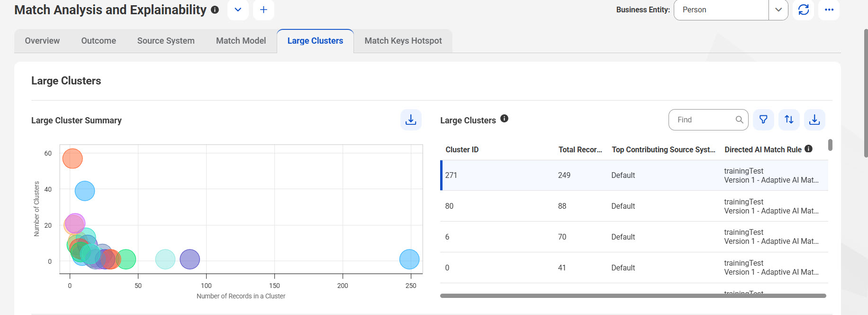Click the magnifier search icon in Find box
The height and width of the screenshot is (315, 868).
coord(739,120)
